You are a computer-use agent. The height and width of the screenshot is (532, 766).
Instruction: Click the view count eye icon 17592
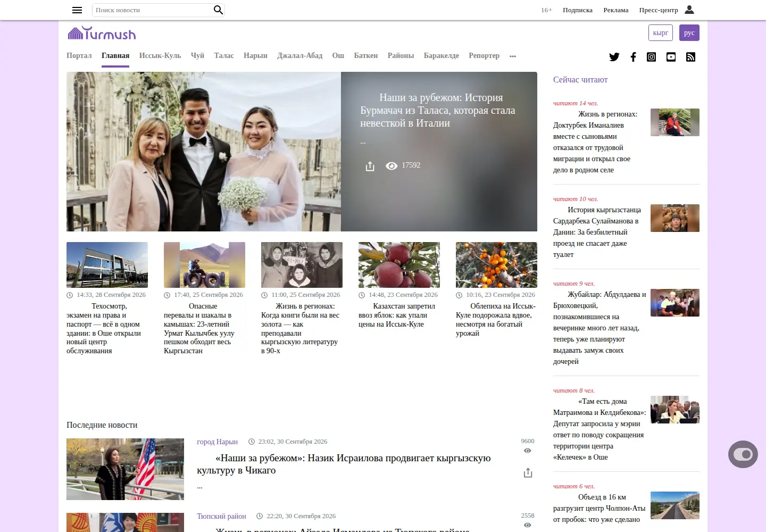(x=392, y=166)
